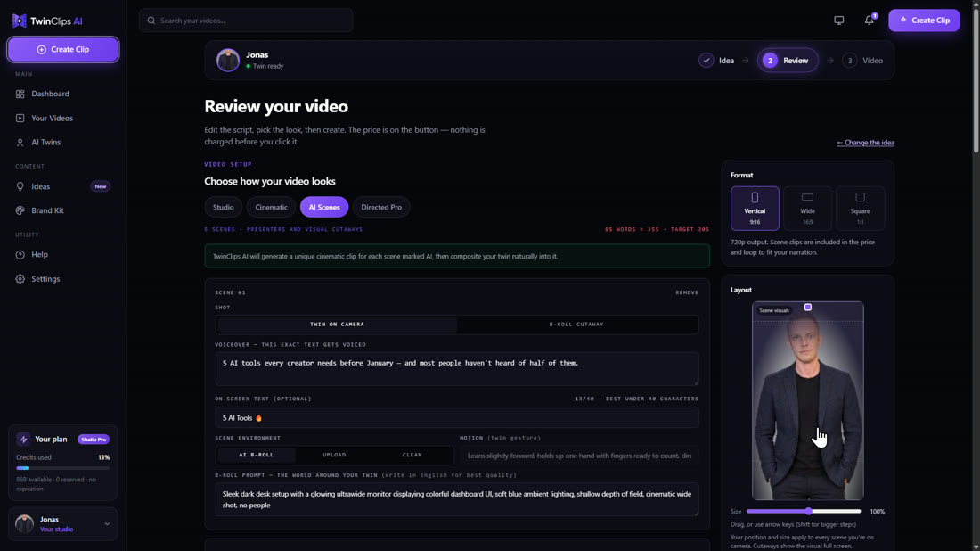980x551 pixels.
Task: Focus the Search your videos field
Action: click(x=246, y=21)
